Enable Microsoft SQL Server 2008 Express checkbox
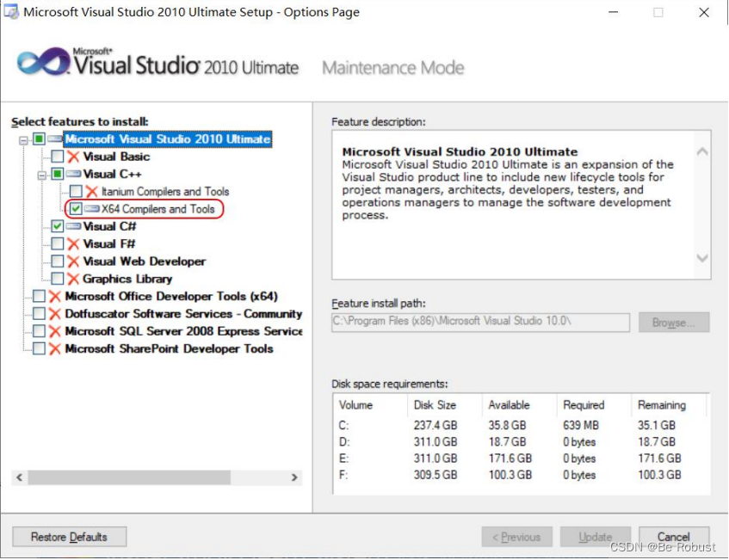The width and height of the screenshot is (729, 560). [39, 331]
